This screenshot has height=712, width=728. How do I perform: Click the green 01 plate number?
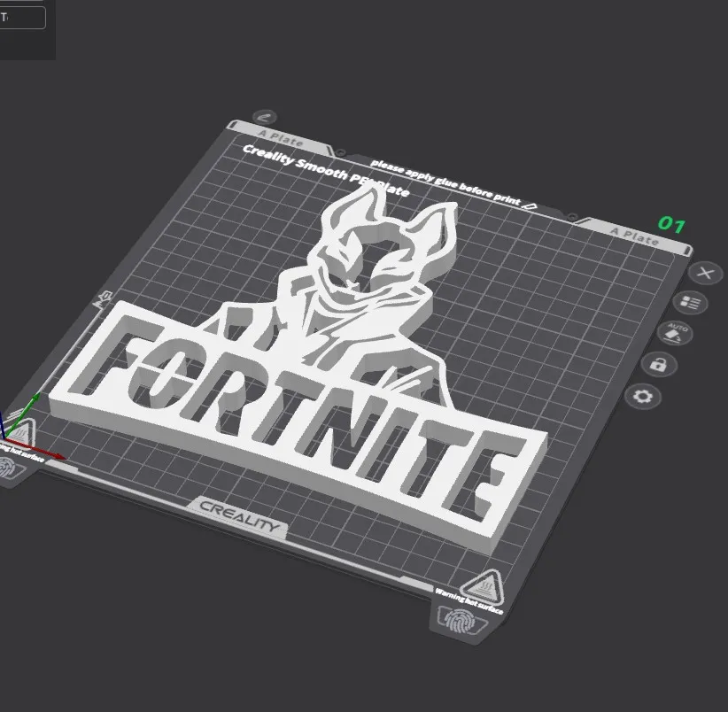pos(670,225)
